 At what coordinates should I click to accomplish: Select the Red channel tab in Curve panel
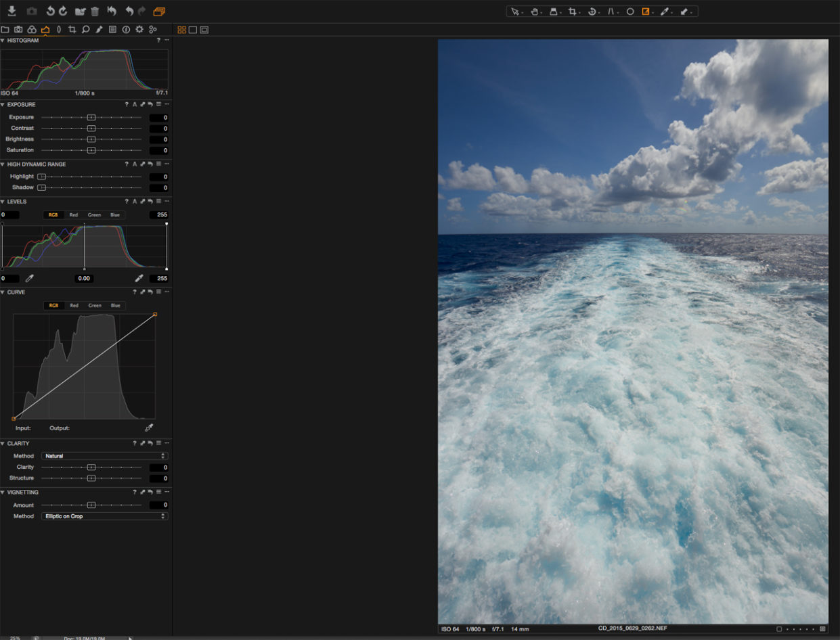click(74, 305)
